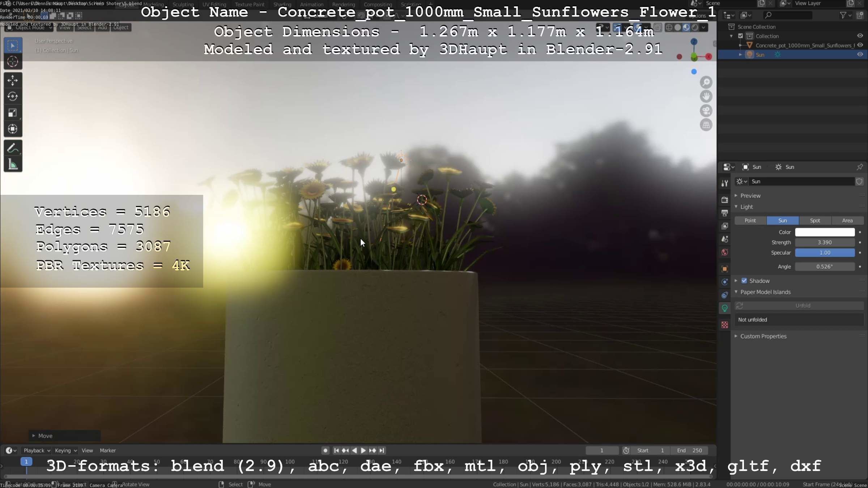
Task: Pick the Scale tool in toolbar
Action: (13, 113)
